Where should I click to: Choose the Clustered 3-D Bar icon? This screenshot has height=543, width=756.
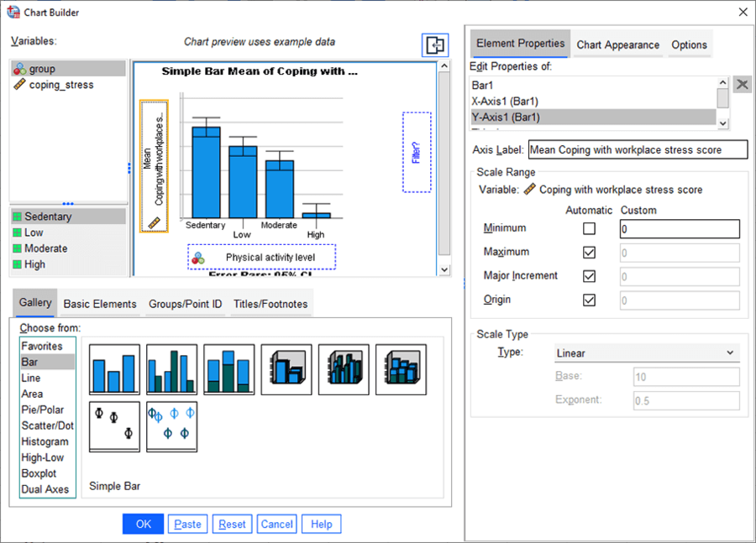pos(344,369)
